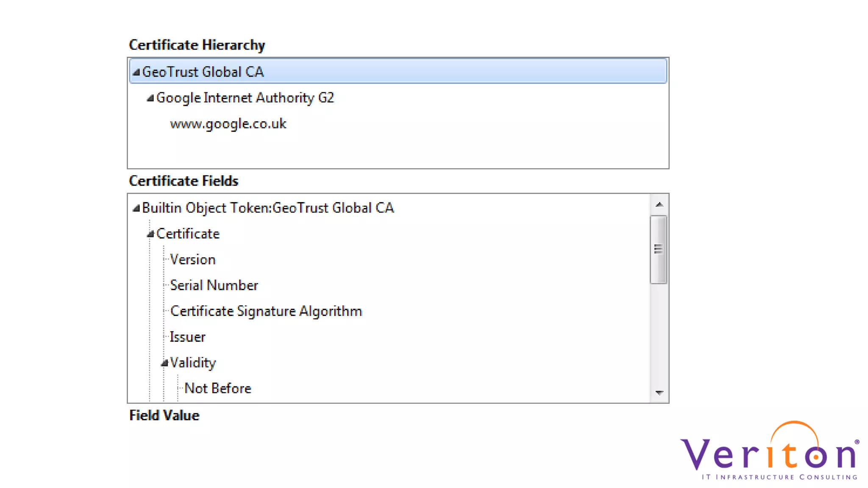Click the scroll up arrow in Certificate Fields
Viewport: 868px width, 488px height.
tap(659, 205)
